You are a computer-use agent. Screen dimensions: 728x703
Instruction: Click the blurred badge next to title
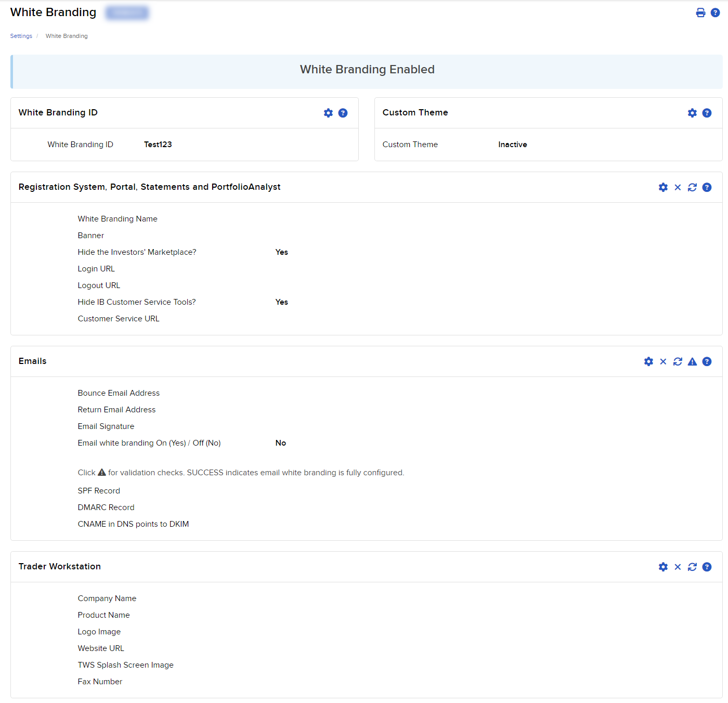coord(127,12)
